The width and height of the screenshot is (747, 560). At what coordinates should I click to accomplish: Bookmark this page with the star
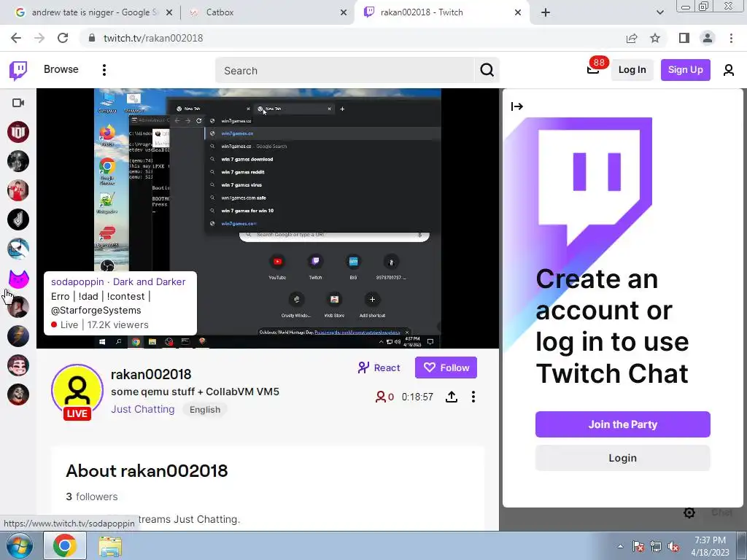tap(655, 38)
